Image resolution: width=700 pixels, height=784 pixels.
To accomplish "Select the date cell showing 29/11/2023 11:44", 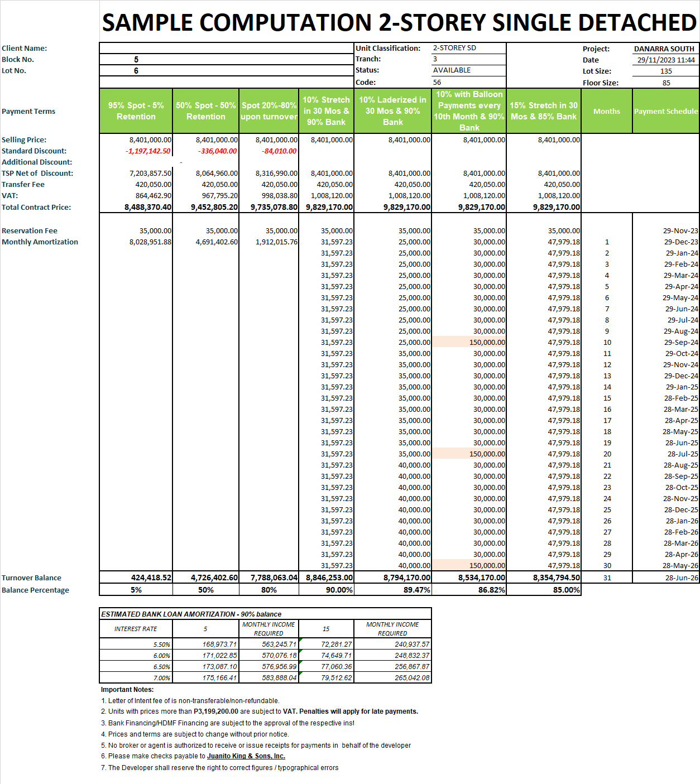I will click(x=665, y=60).
